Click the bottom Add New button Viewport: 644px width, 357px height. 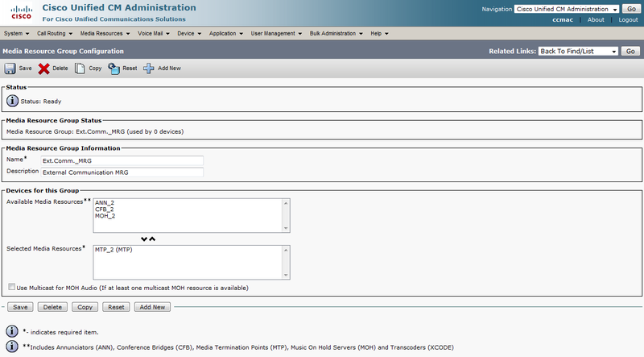pos(152,307)
